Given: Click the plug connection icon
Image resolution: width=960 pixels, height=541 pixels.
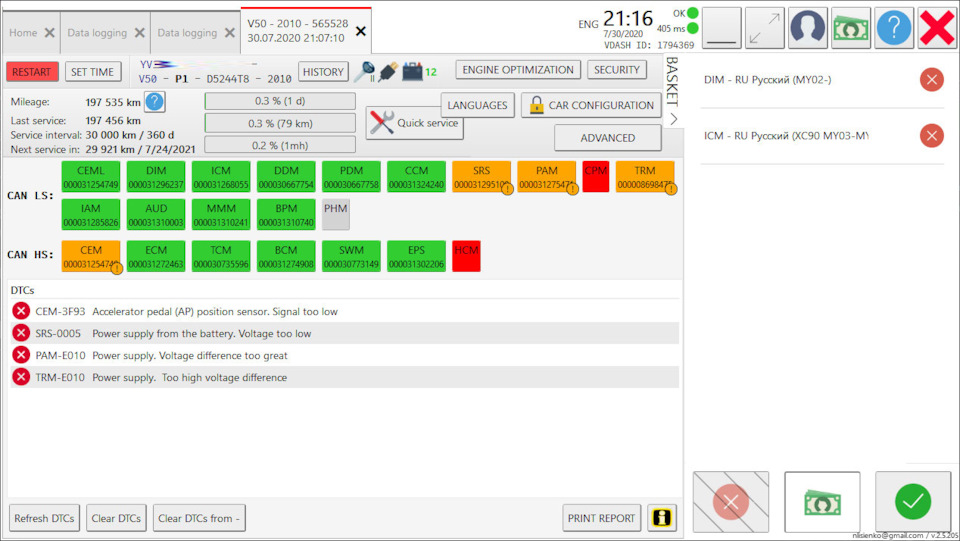Looking at the screenshot, I should [388, 72].
